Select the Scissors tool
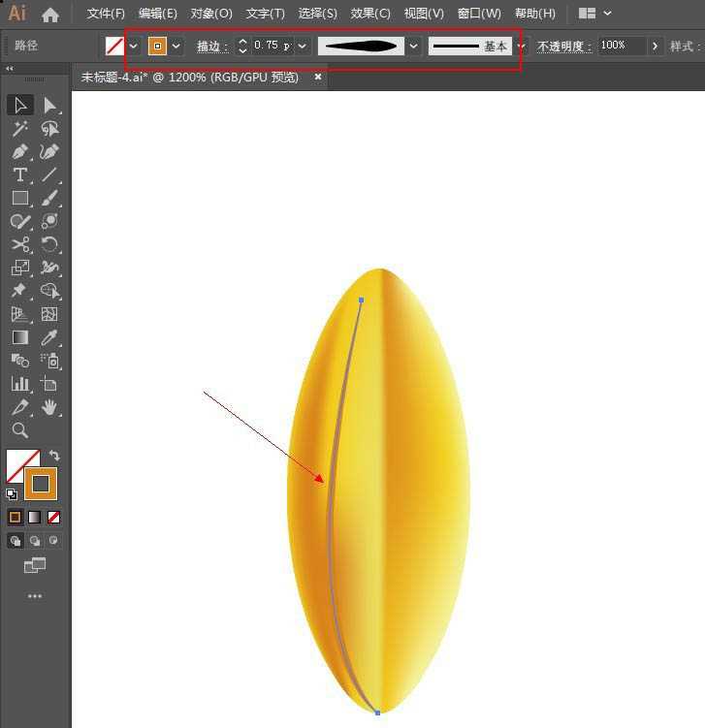Image resolution: width=705 pixels, height=728 pixels. click(19, 244)
